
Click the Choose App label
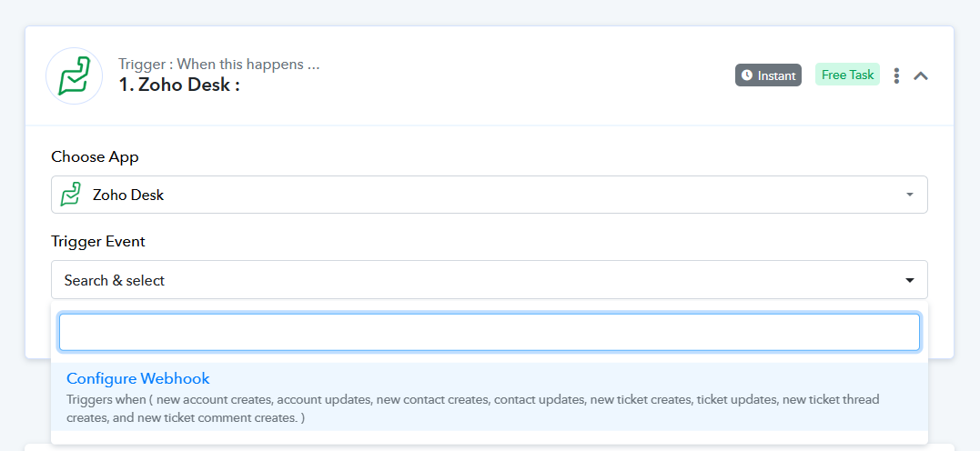95,156
